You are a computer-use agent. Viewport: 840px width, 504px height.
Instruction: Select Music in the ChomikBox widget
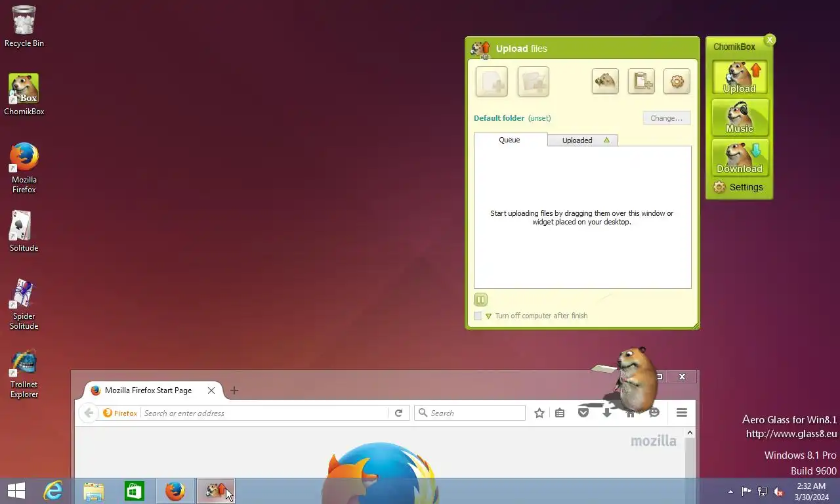click(x=740, y=118)
